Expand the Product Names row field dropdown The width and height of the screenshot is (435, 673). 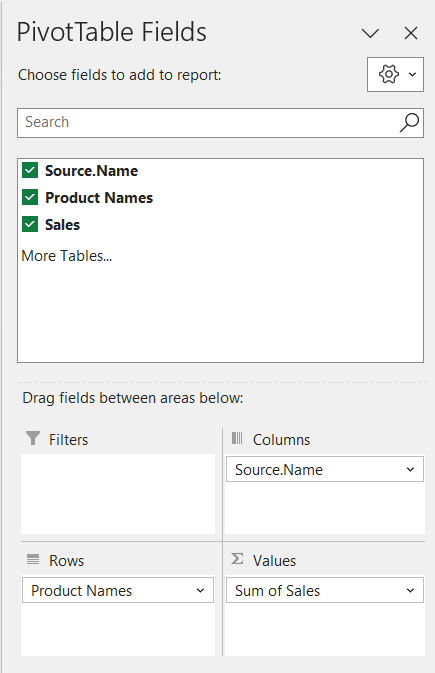(x=200, y=591)
